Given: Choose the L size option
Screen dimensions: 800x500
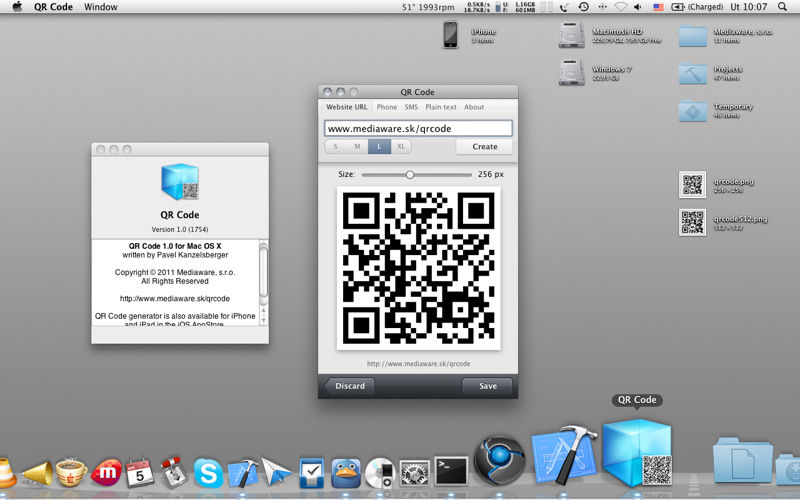Looking at the screenshot, I should coord(379,146).
